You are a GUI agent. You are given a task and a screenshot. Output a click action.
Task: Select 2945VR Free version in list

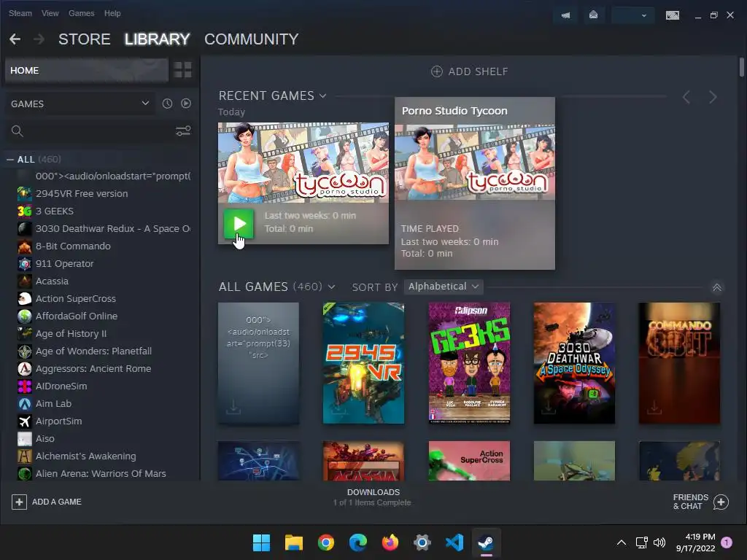point(82,193)
